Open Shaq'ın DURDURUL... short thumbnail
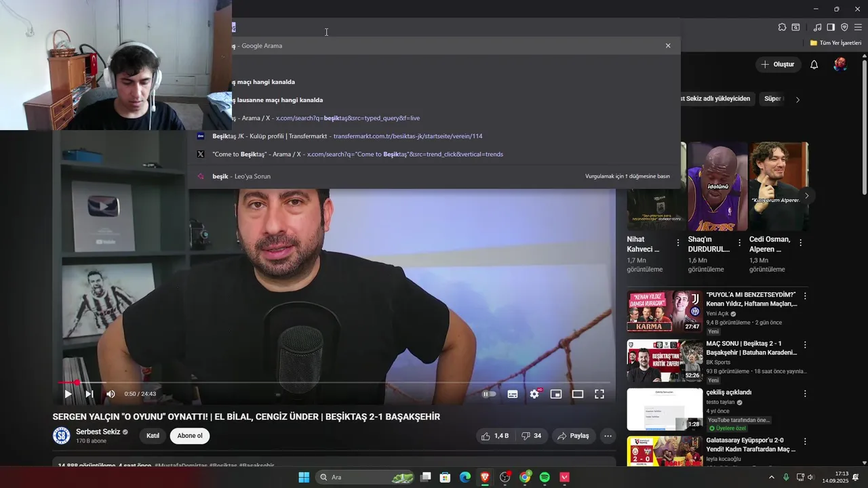Viewport: 868px width, 488px height. [x=717, y=186]
